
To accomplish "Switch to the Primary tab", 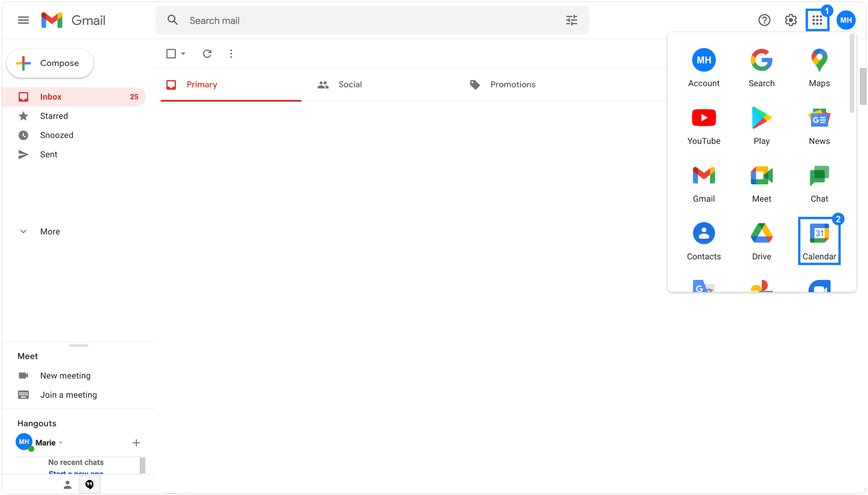I will tap(231, 85).
